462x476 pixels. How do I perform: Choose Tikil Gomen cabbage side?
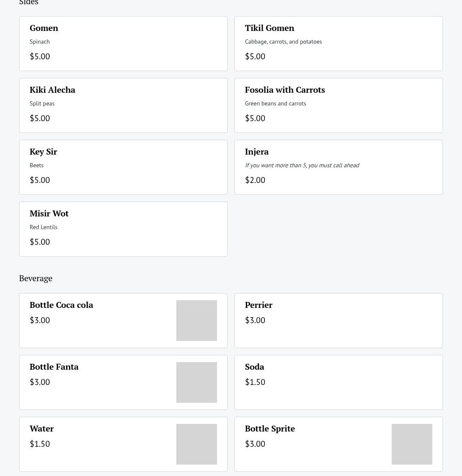pyautogui.click(x=338, y=44)
